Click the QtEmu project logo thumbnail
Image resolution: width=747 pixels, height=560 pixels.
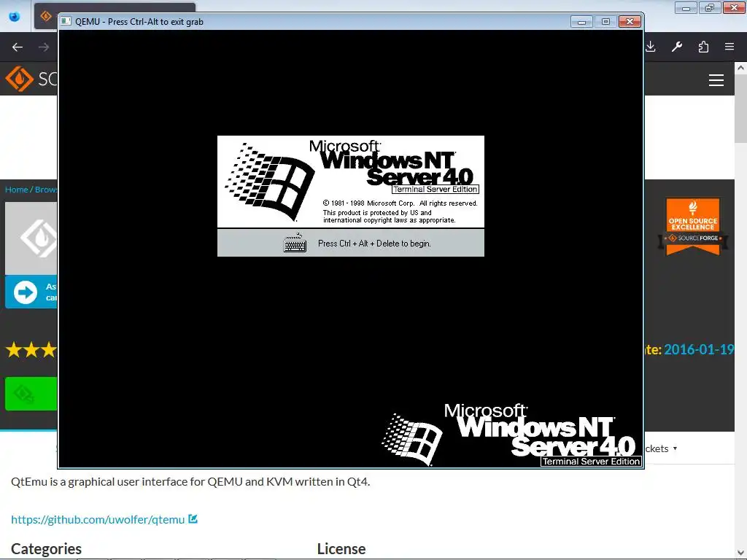tap(31, 238)
